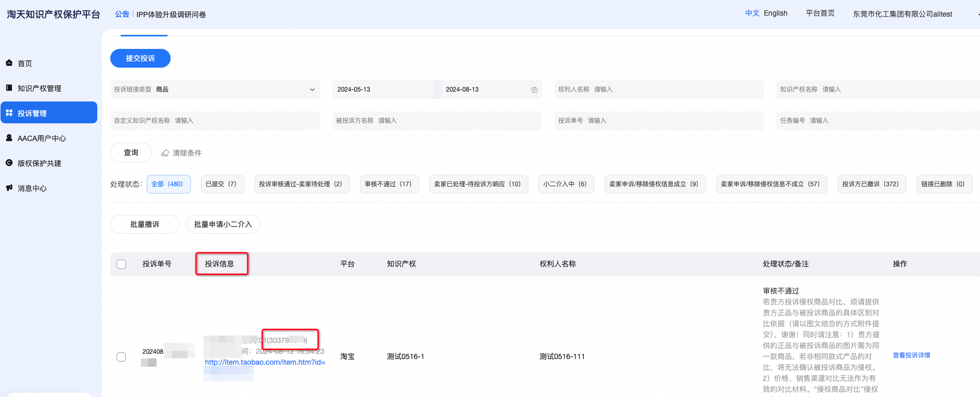
Task: Check the first complaint row checkbox
Action: [121, 357]
